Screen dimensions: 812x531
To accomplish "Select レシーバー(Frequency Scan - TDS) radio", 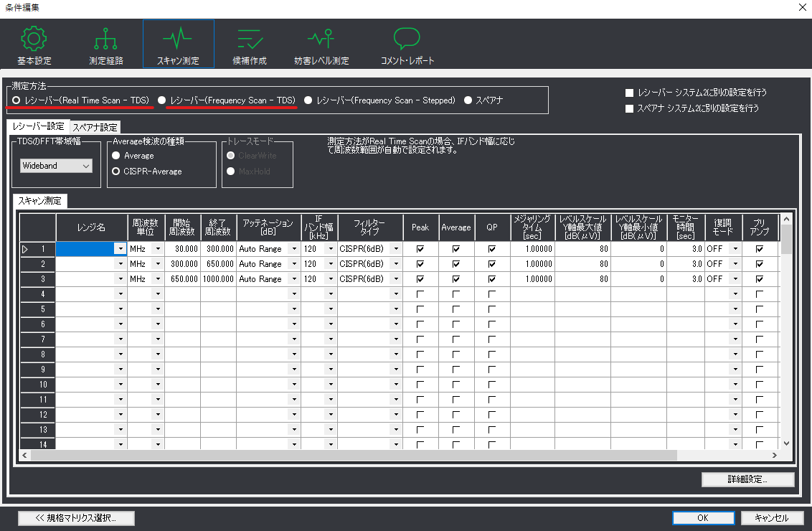I will pyautogui.click(x=161, y=100).
